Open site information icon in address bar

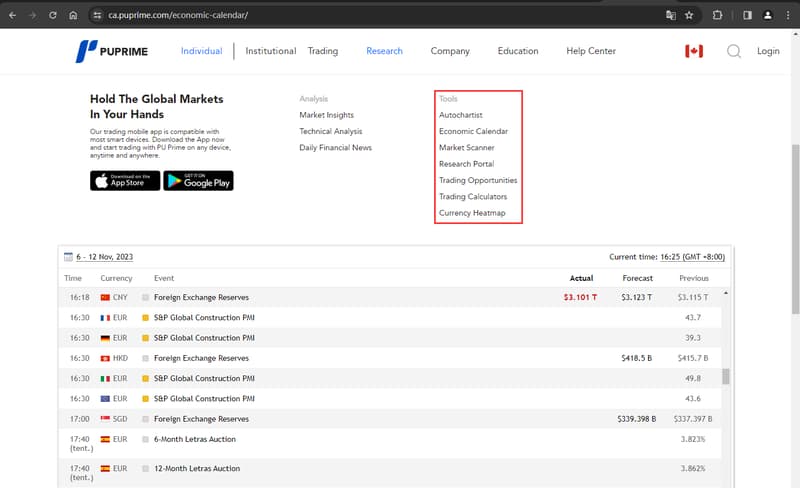[x=97, y=15]
